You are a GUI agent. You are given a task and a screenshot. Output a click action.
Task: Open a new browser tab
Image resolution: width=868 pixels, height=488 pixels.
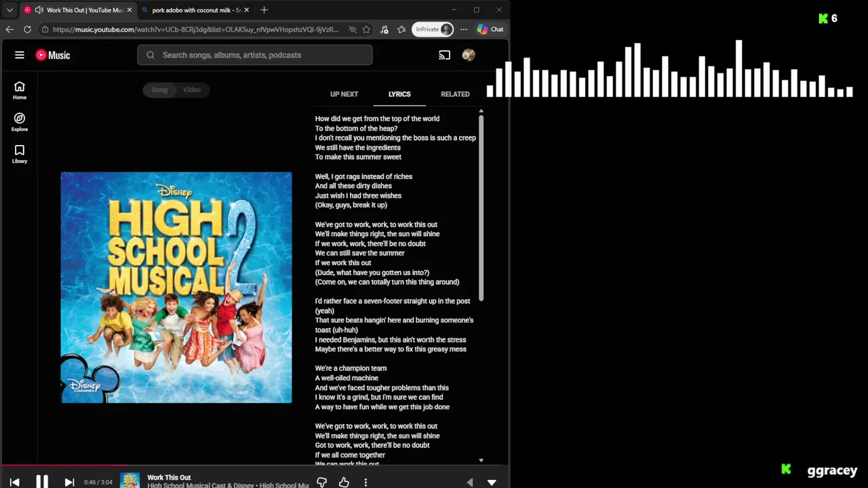click(264, 10)
